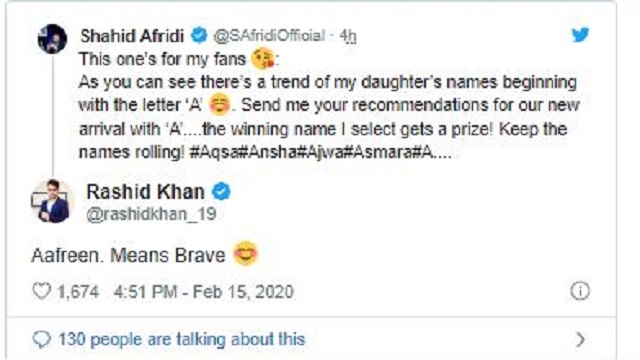Open the tweet info circle icon

pyautogui.click(x=580, y=291)
